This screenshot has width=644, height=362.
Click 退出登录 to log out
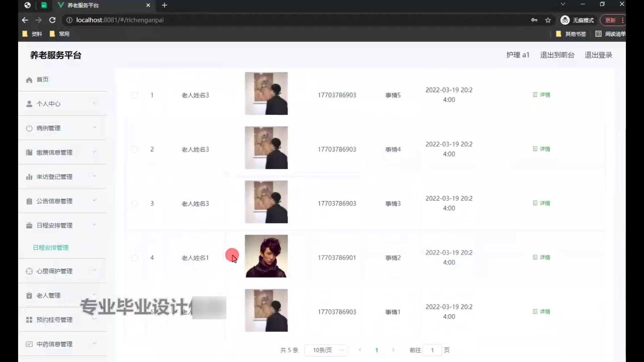tap(598, 55)
